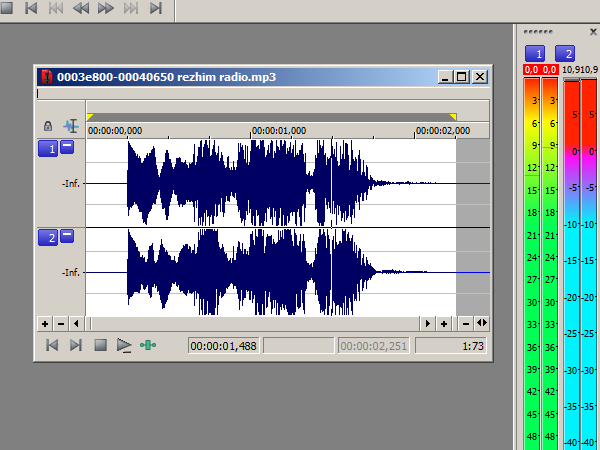Click Go to Start in the data window

point(52,345)
